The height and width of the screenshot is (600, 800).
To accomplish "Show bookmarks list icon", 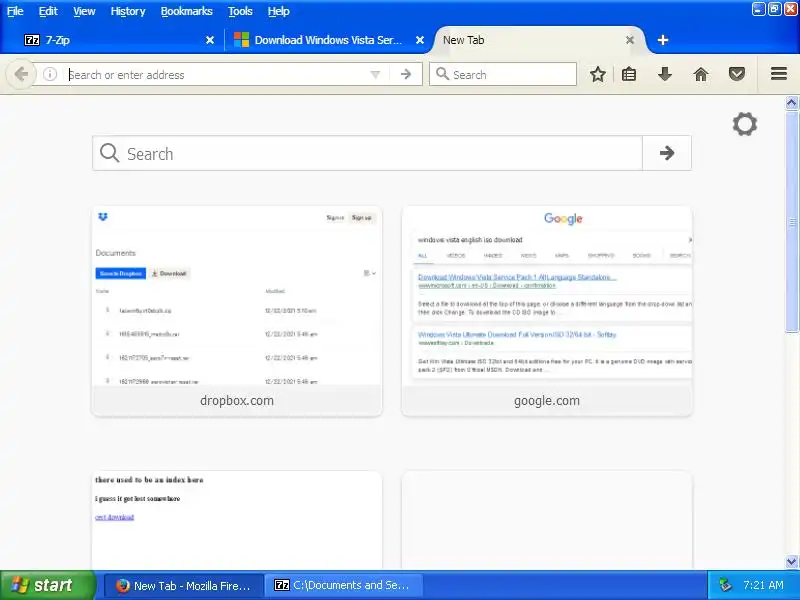I will (629, 74).
